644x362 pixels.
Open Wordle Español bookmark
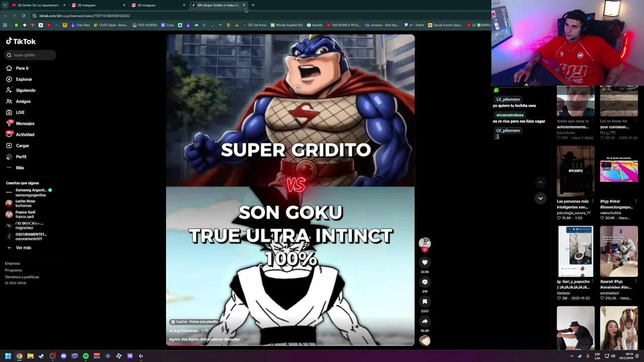[287, 25]
